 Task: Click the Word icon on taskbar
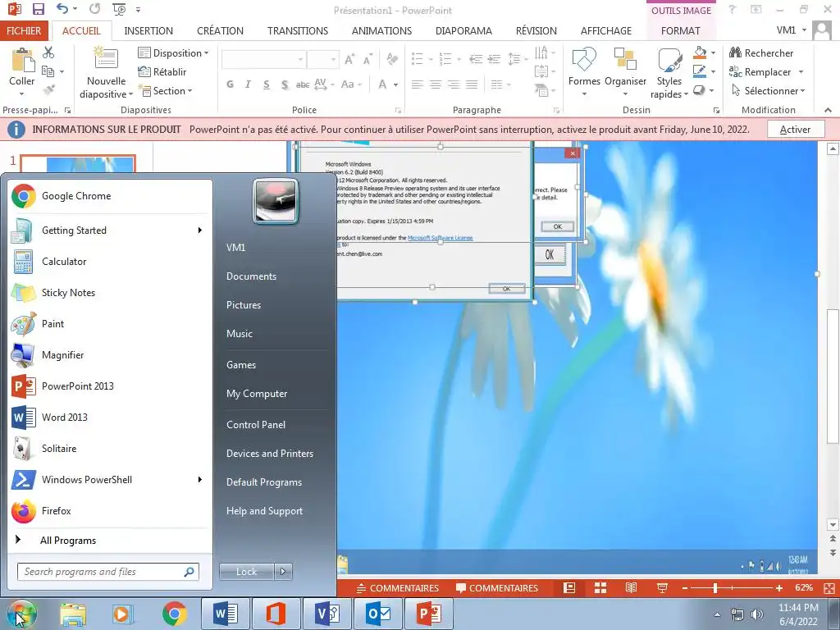226,614
